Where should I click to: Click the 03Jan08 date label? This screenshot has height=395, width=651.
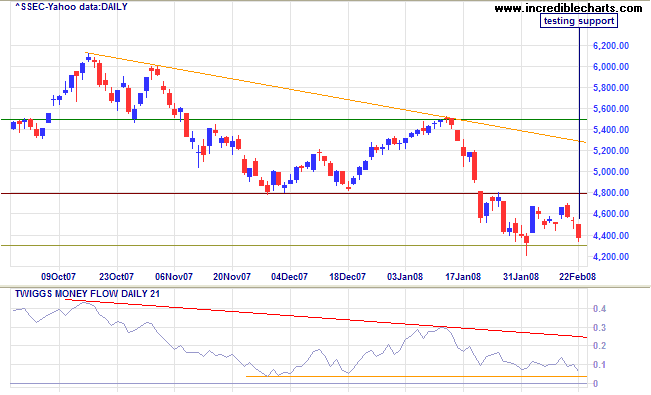click(405, 277)
